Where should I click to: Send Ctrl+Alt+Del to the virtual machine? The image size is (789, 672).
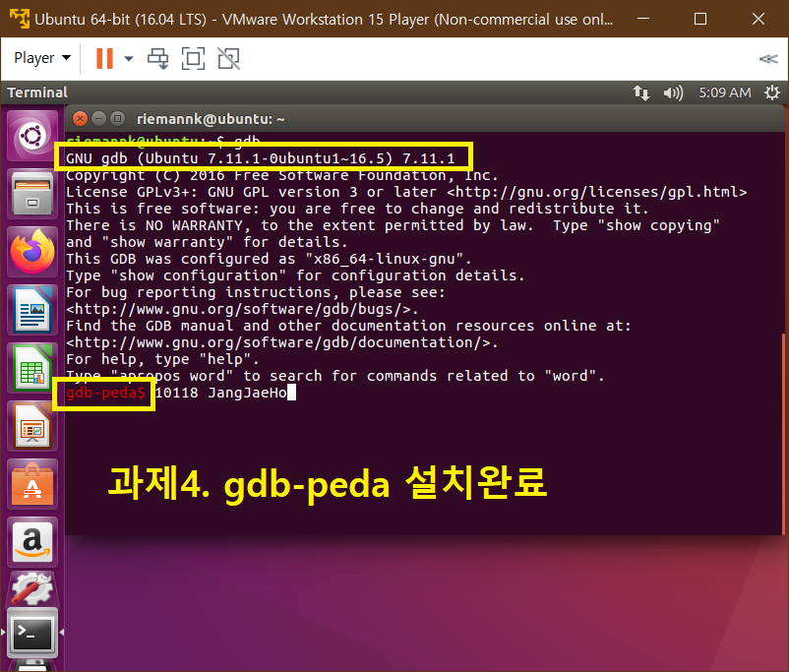(x=158, y=58)
